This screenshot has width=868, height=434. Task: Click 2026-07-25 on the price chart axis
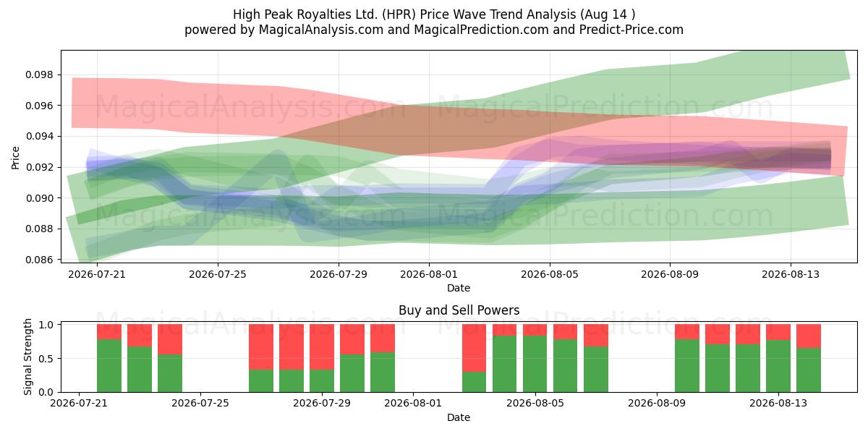coord(218,274)
